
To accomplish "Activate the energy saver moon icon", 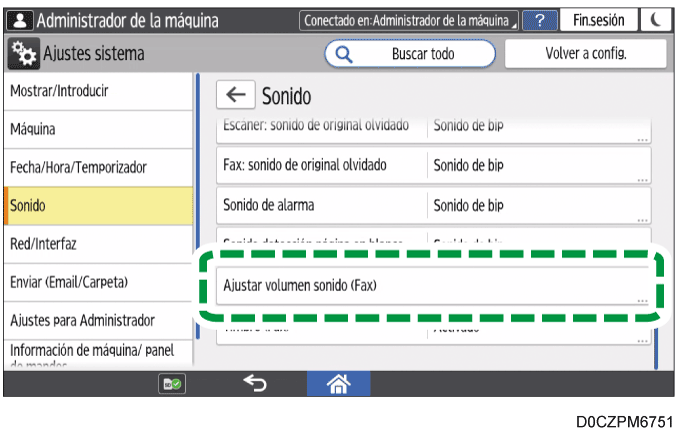I will point(657,20).
